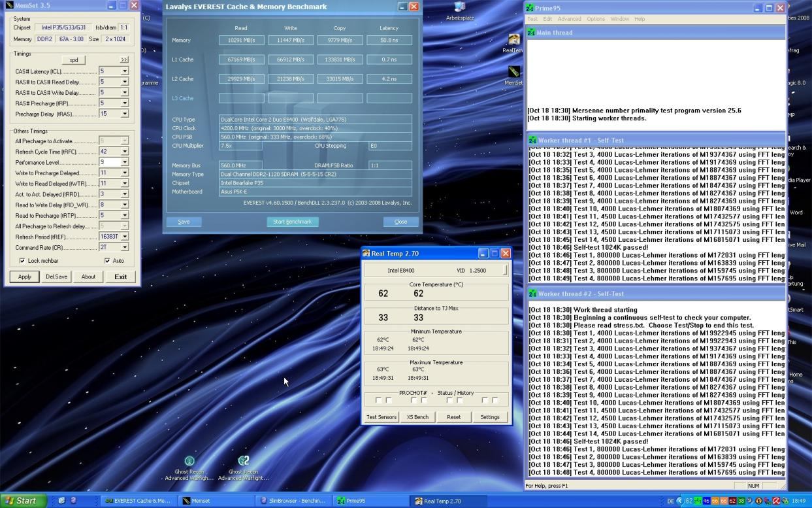The image size is (812, 508).
Task: Switch to Real Temp 2.70 taskbar button
Action: click(447, 501)
